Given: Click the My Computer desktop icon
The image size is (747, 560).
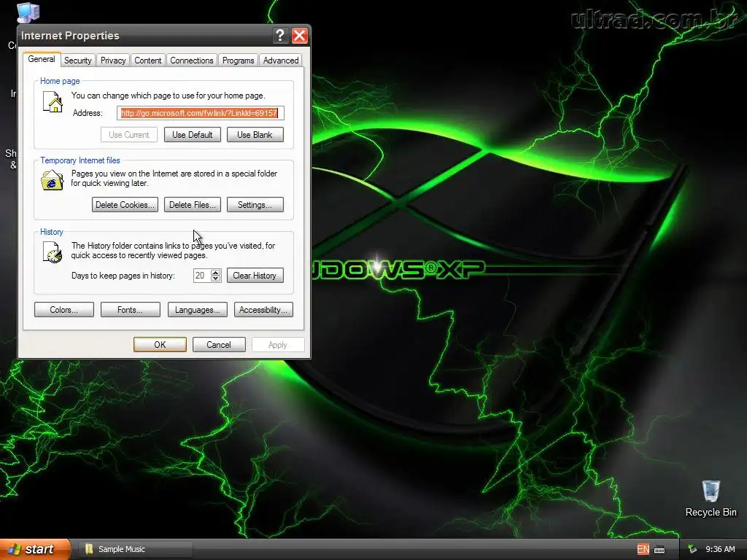Looking at the screenshot, I should pos(28,12).
